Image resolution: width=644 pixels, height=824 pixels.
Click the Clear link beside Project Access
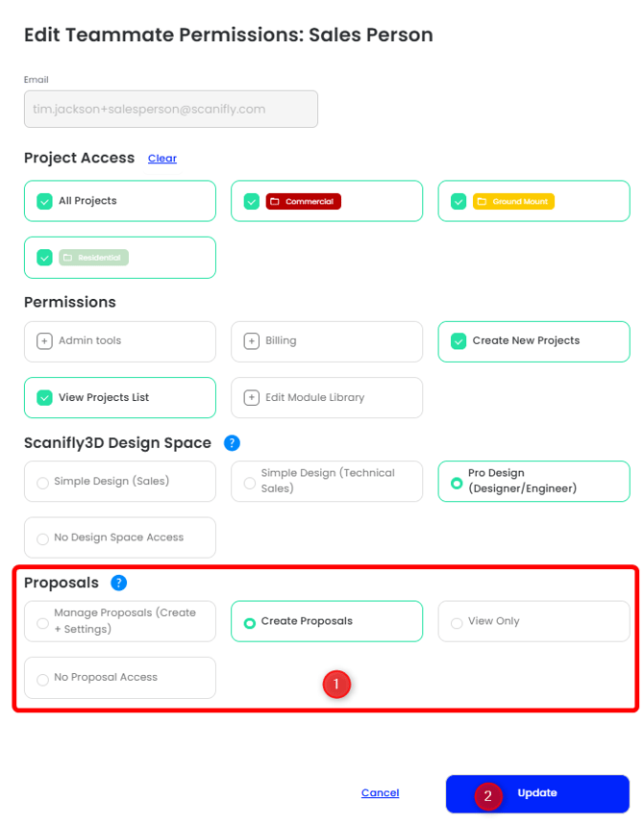(x=162, y=159)
